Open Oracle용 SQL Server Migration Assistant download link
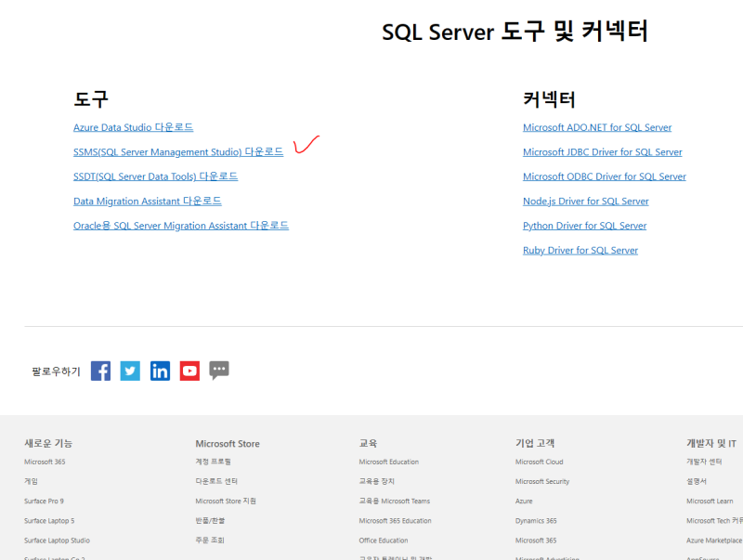The image size is (743, 560). [x=181, y=225]
